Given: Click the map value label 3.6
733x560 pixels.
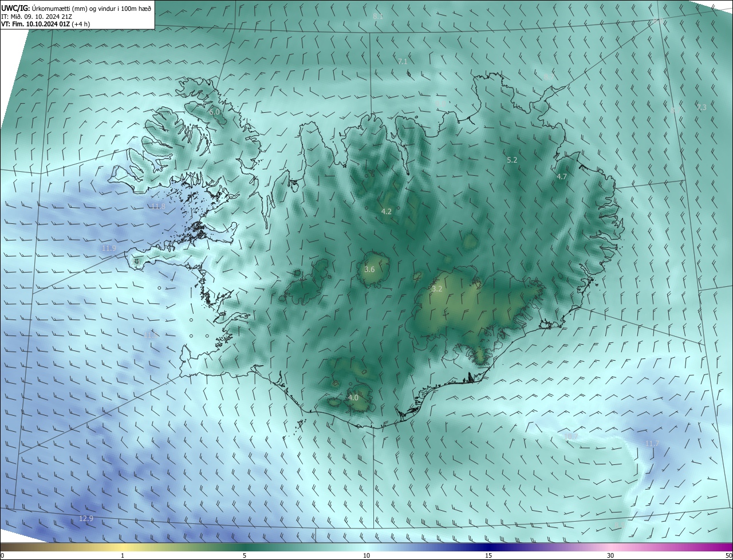Looking at the screenshot, I should (369, 269).
